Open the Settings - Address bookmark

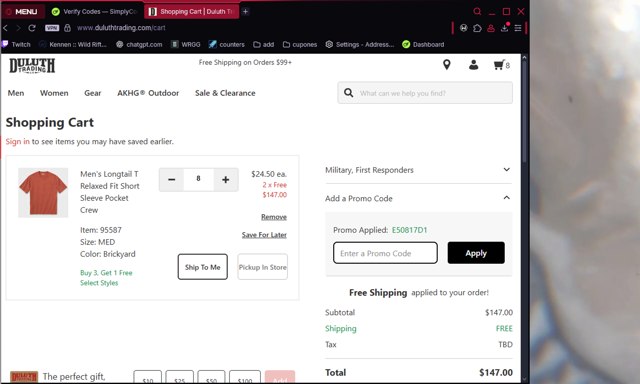[x=360, y=44]
